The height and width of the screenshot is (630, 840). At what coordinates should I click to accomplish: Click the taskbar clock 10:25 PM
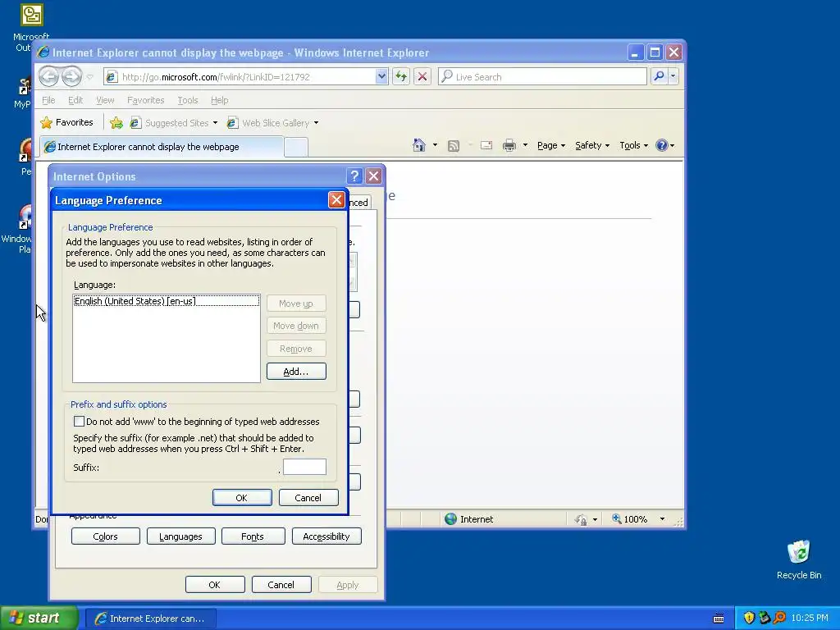click(810, 618)
